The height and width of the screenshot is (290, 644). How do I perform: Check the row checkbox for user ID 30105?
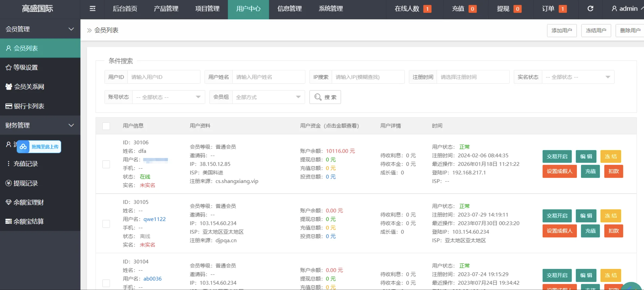point(107,224)
